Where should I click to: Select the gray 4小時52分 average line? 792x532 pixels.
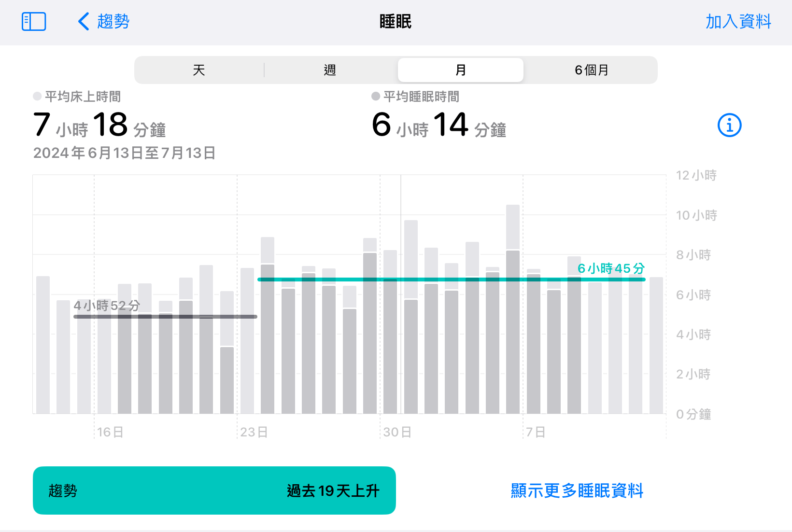[165, 317]
